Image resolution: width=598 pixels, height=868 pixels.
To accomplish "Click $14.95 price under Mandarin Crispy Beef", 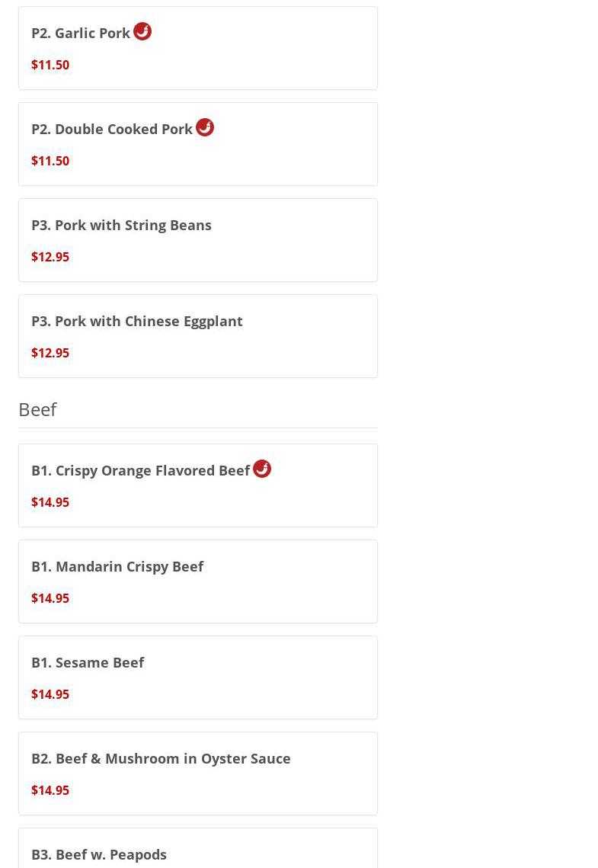I will [50, 598].
